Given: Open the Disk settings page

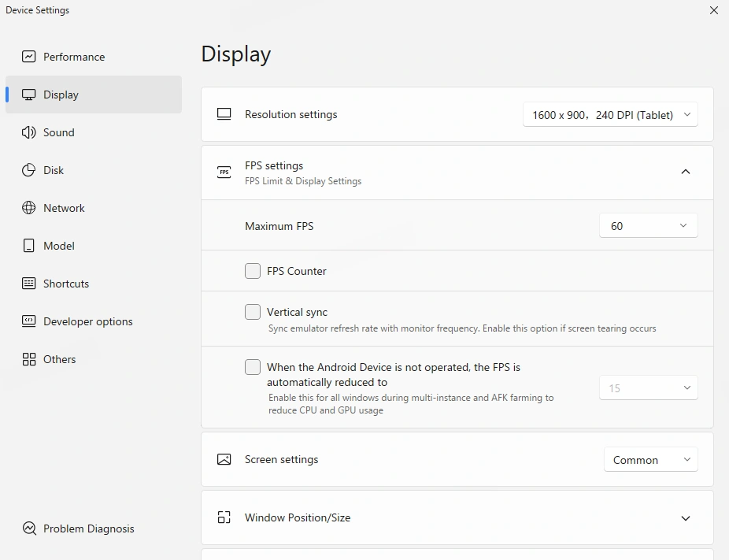Looking at the screenshot, I should click(94, 170).
